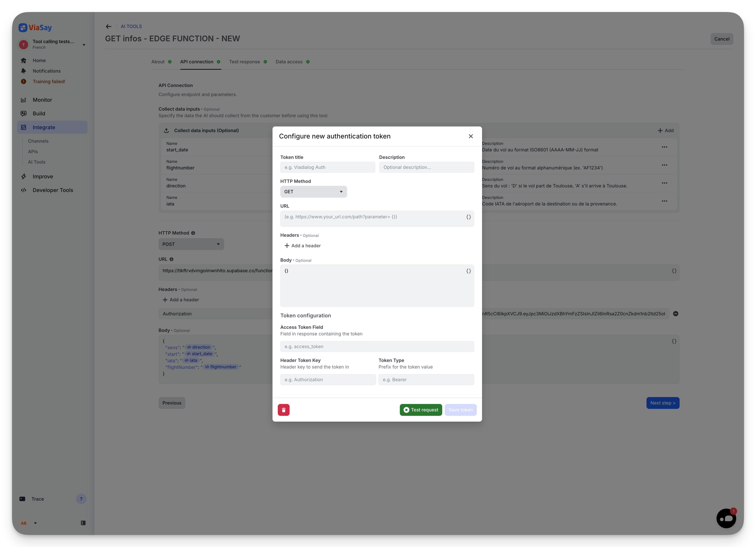
Task: Click the back arrow next to AI TOOLS
Action: tap(108, 26)
